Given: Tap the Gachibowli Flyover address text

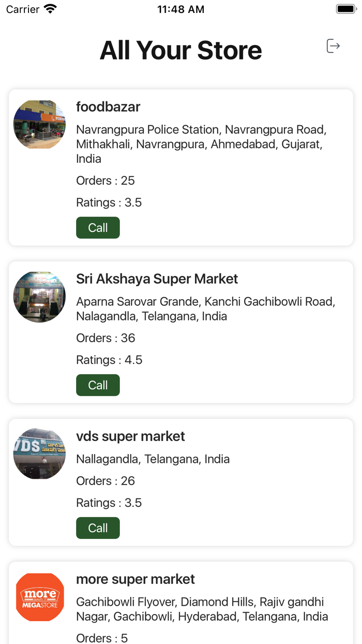Looking at the screenshot, I should (x=202, y=609).
